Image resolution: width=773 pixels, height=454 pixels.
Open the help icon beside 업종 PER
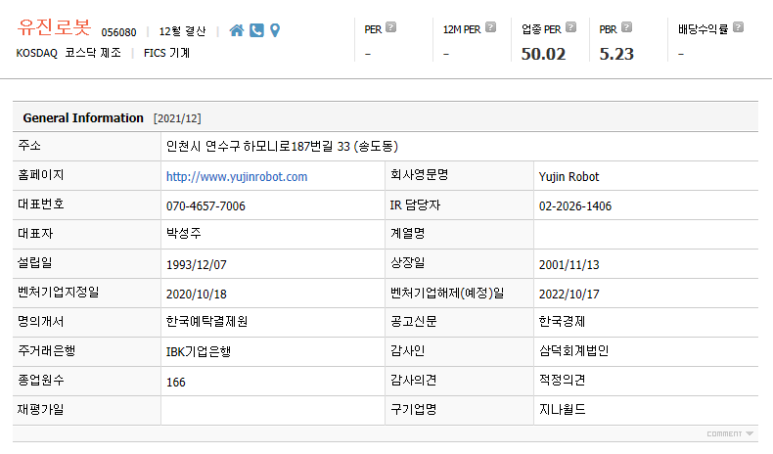(571, 27)
